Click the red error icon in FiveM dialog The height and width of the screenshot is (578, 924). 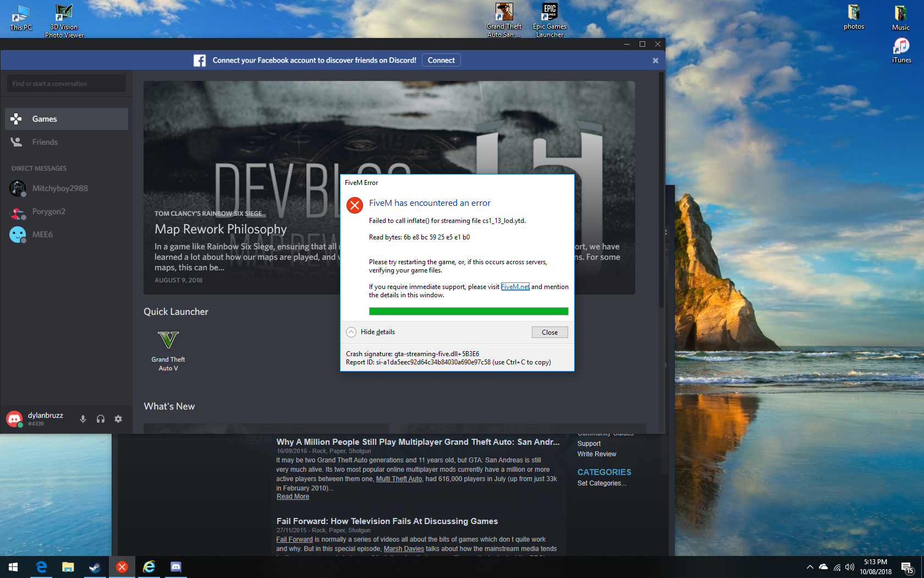click(x=355, y=205)
